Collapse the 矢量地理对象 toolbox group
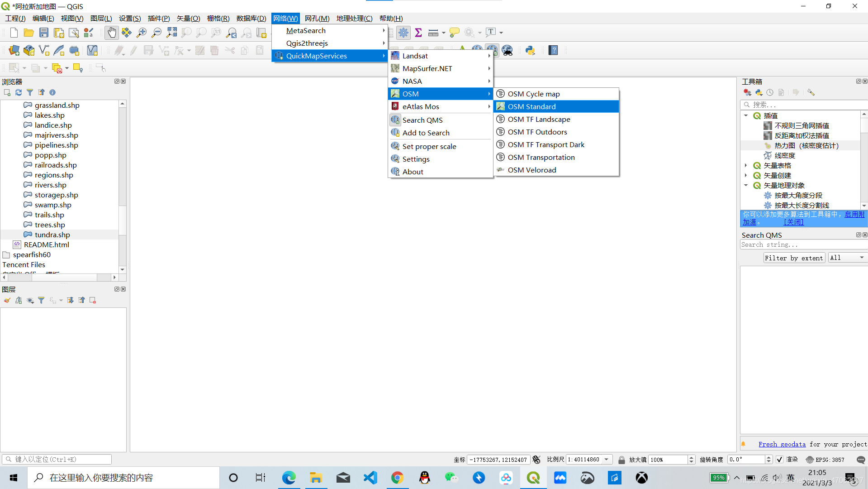The image size is (868, 489). point(746,185)
